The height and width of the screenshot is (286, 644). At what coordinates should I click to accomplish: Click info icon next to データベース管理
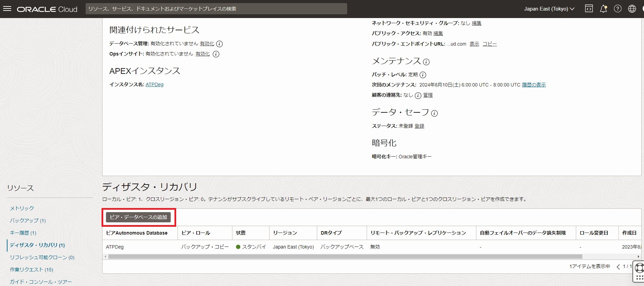[x=220, y=44]
